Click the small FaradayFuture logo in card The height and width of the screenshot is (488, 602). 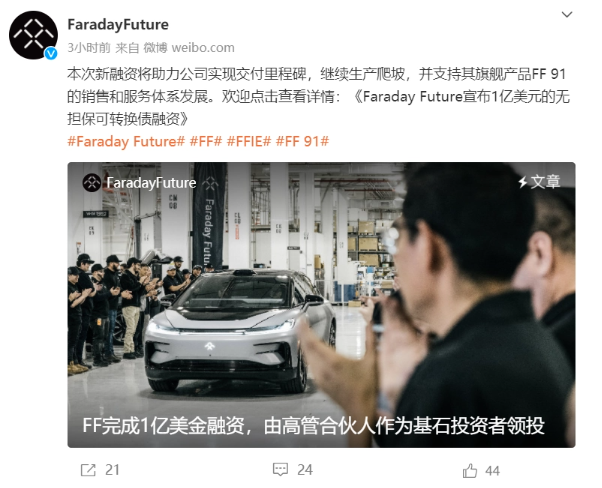pos(92,183)
